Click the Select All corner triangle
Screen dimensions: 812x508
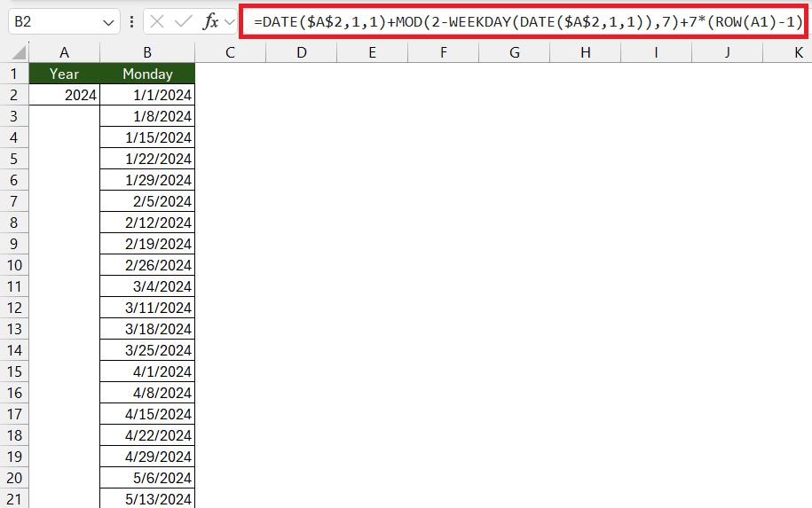click(18, 52)
